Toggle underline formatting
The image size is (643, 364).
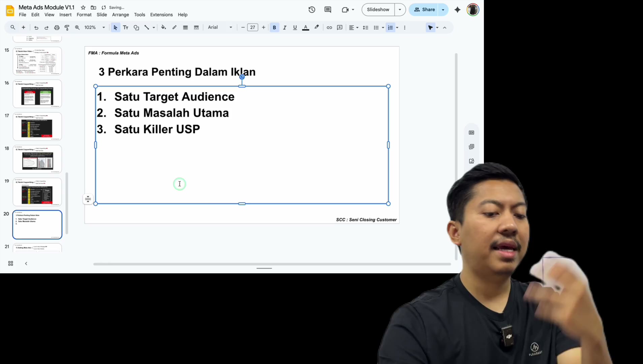[295, 28]
